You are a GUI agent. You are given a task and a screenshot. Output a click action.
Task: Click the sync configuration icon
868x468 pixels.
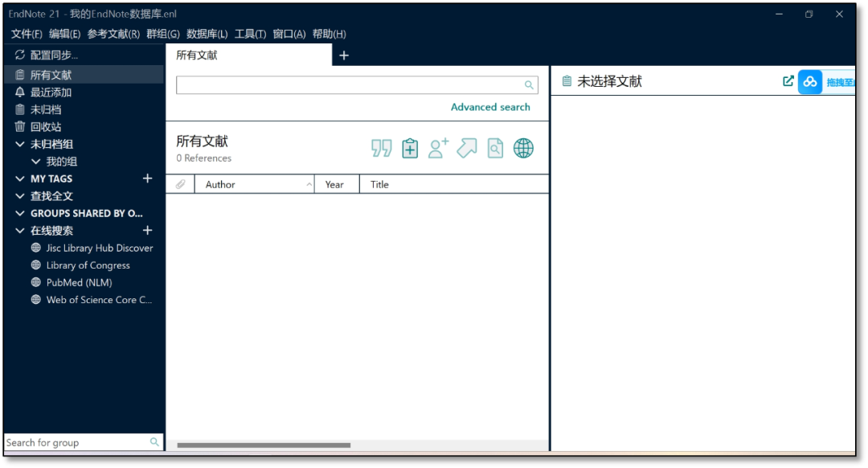(x=20, y=55)
